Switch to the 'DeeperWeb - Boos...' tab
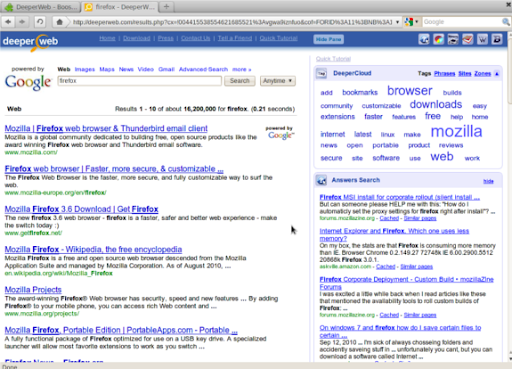Screen dimensions: 512x369 point(42,7)
